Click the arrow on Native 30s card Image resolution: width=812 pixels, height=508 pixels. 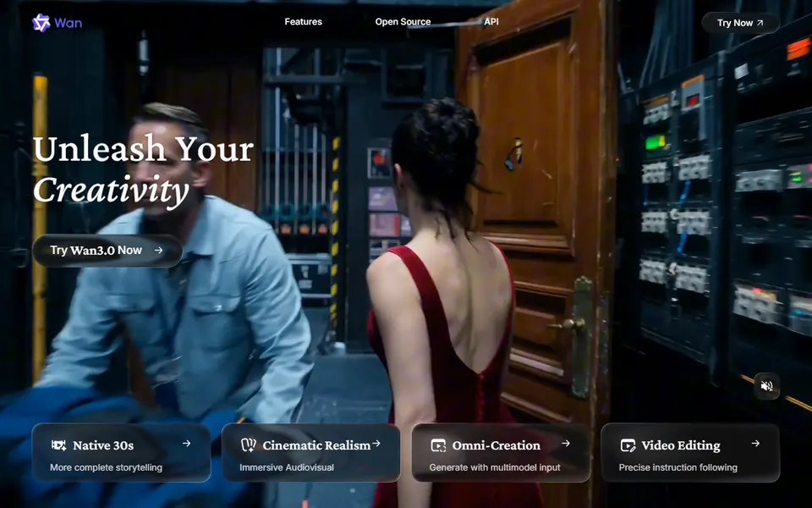pos(186,443)
